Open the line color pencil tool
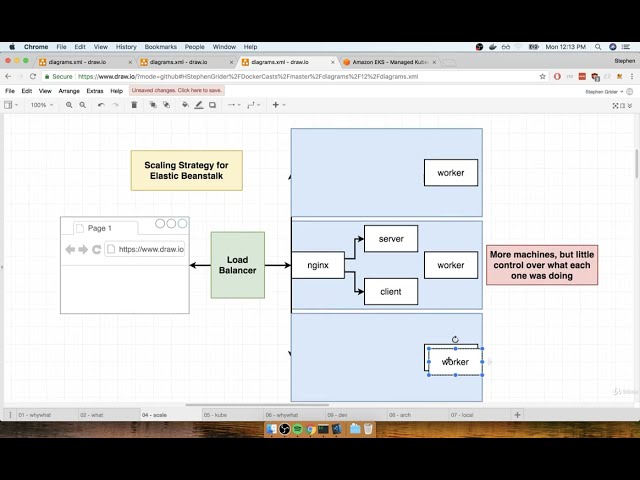Screen dimensions: 640x480 point(199,105)
